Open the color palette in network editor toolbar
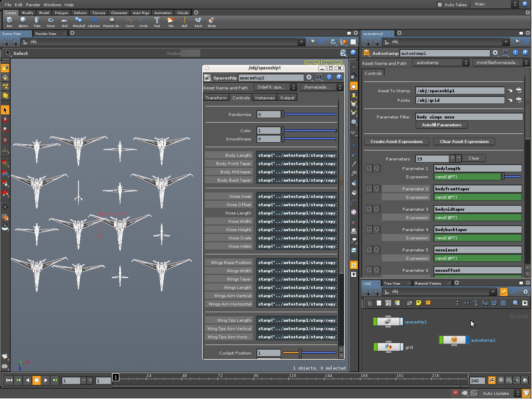 click(397, 303)
